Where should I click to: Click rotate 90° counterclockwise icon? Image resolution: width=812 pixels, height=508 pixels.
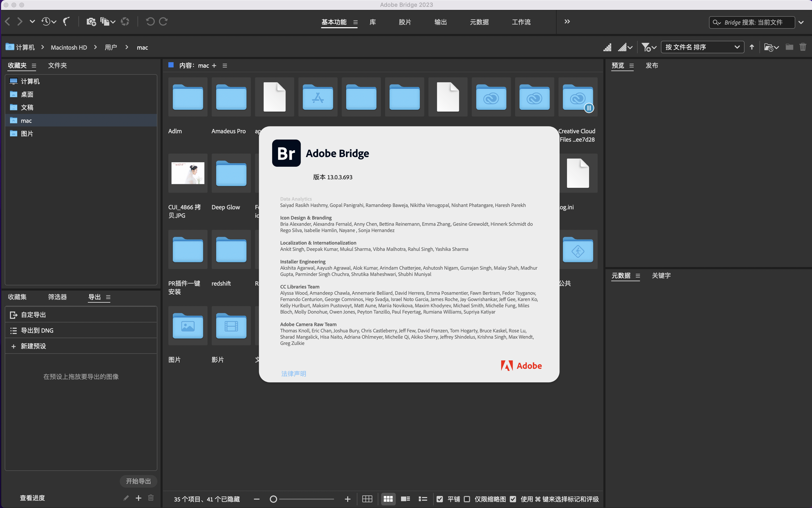point(150,21)
